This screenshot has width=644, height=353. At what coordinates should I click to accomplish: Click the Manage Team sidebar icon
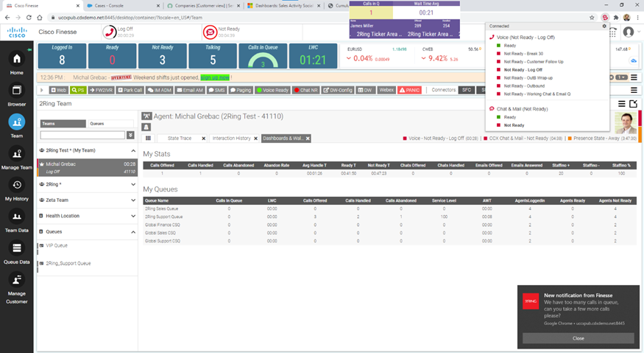pyautogui.click(x=16, y=157)
